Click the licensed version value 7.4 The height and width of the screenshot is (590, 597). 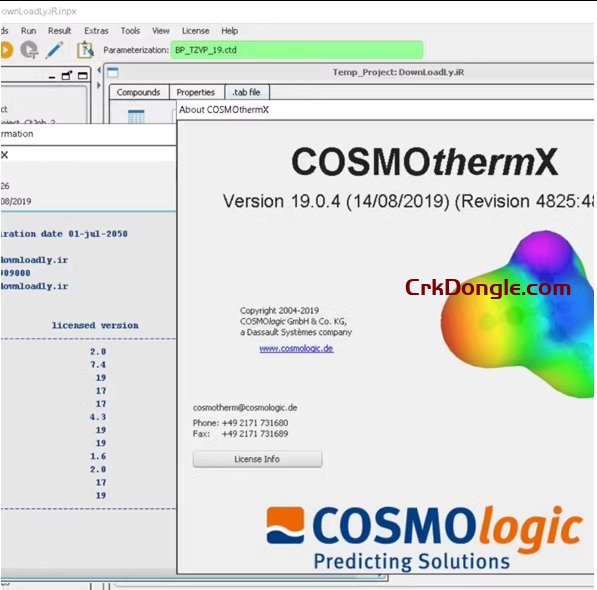point(98,365)
